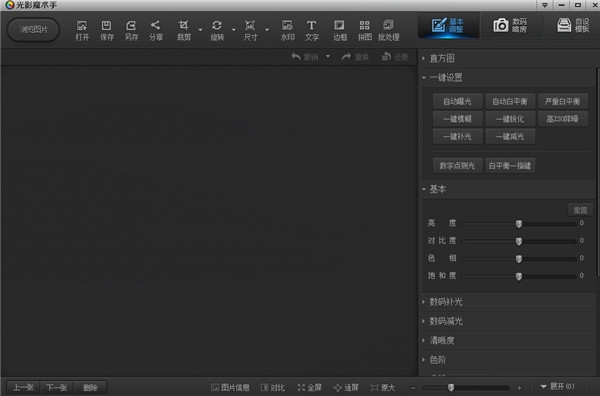Enter 全屏 fullscreen mode
Screen dimensions: 600x396
coord(310,388)
